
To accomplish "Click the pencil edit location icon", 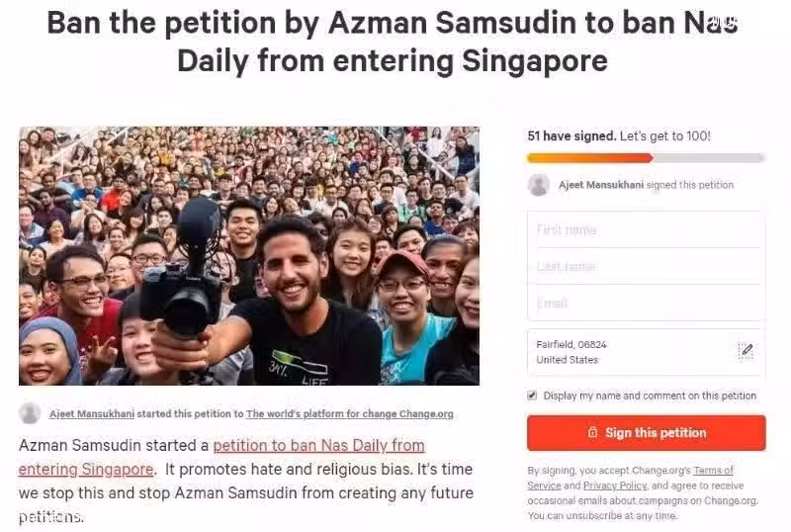I will tap(747, 350).
